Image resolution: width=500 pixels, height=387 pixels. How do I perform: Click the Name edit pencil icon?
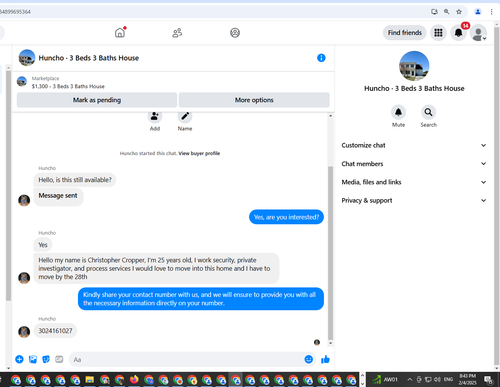click(x=185, y=116)
